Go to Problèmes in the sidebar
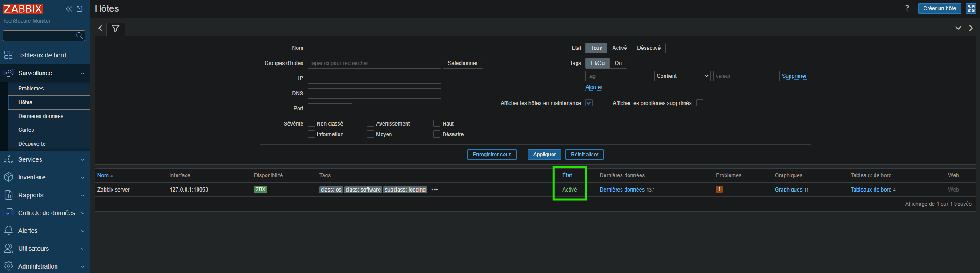This screenshot has height=273, width=980. (31, 89)
